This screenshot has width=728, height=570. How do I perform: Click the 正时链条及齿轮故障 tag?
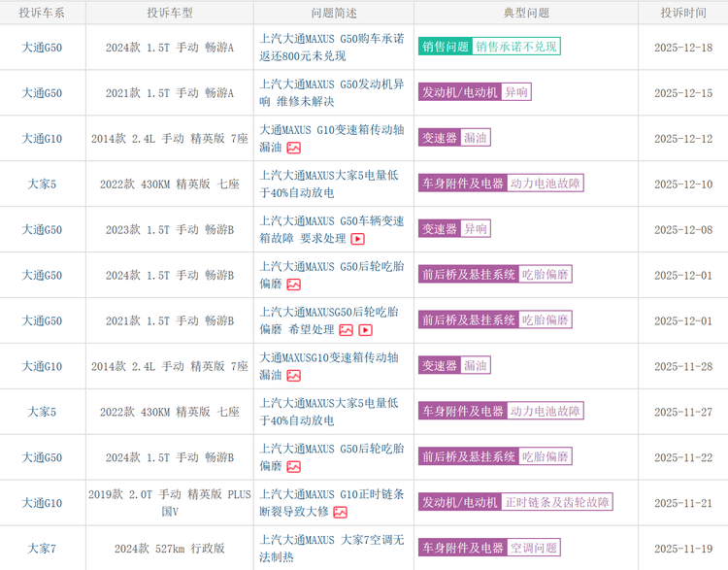[557, 503]
